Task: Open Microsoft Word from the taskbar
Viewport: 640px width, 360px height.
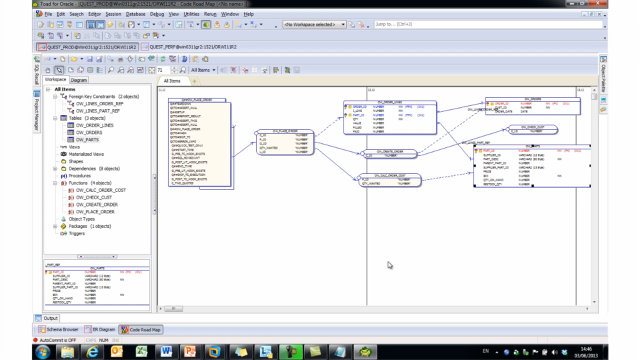Action: point(166,352)
